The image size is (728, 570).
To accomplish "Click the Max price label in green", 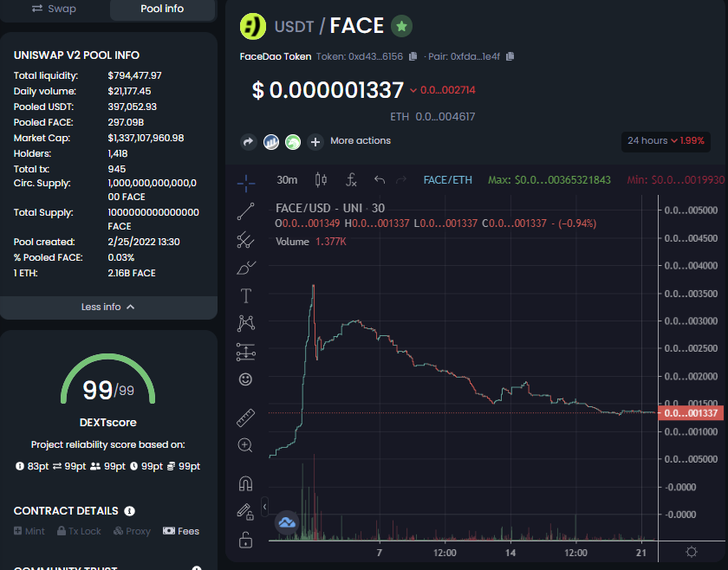I will (x=549, y=180).
